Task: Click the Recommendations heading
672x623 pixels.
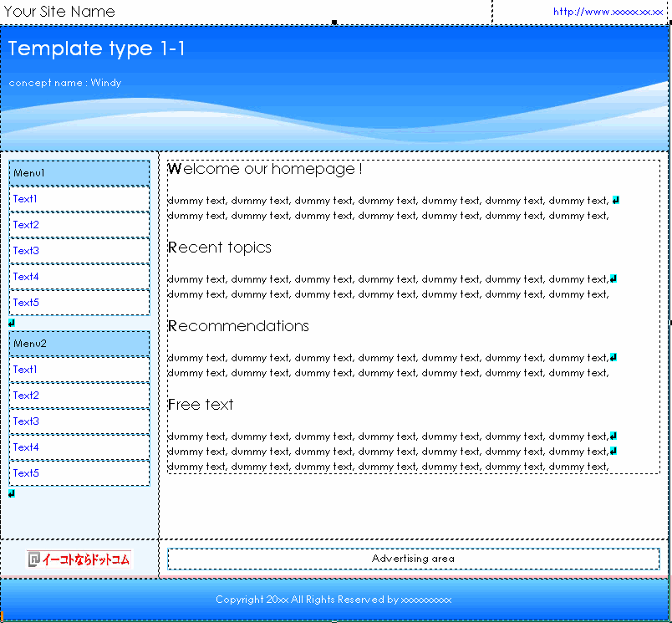Action: pyautogui.click(x=238, y=326)
